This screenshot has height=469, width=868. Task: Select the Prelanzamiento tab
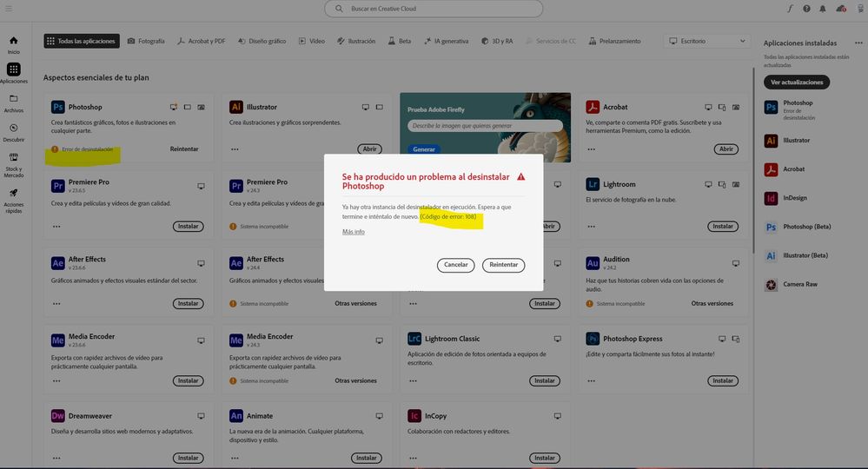pos(614,41)
